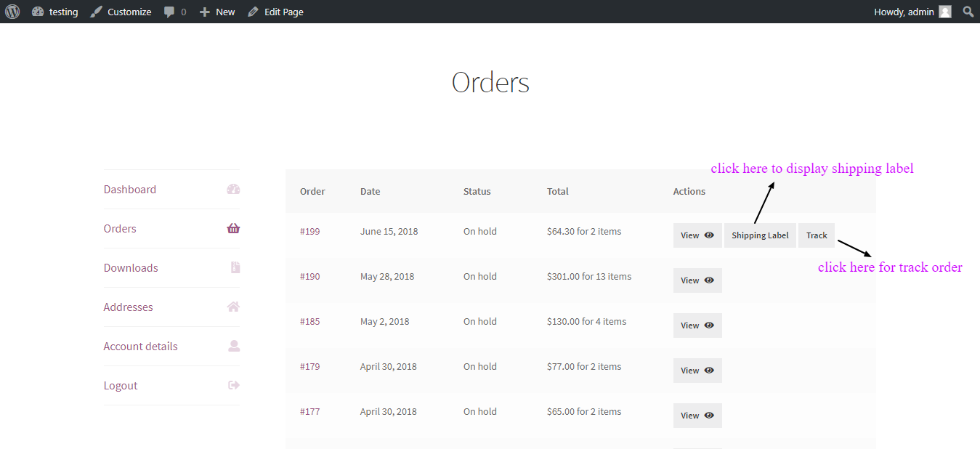View the $65.00 order
980x449 pixels.
tap(697, 416)
